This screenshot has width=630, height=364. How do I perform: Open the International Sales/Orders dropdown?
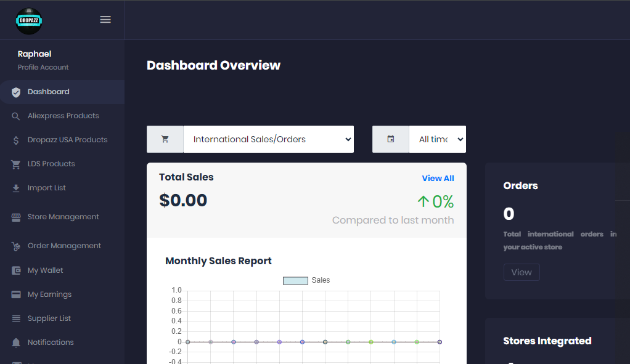pos(268,139)
